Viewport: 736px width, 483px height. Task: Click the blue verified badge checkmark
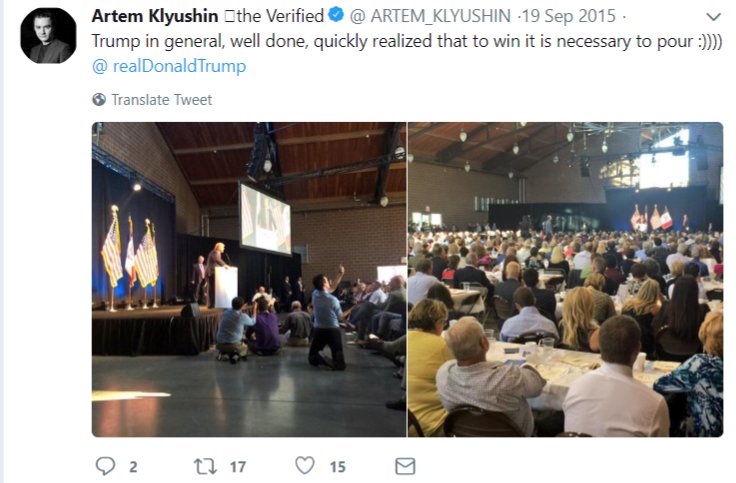coord(336,15)
